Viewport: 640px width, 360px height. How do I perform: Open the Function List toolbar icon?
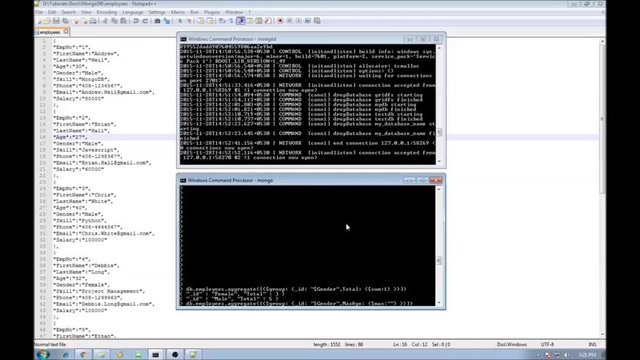[x=267, y=21]
